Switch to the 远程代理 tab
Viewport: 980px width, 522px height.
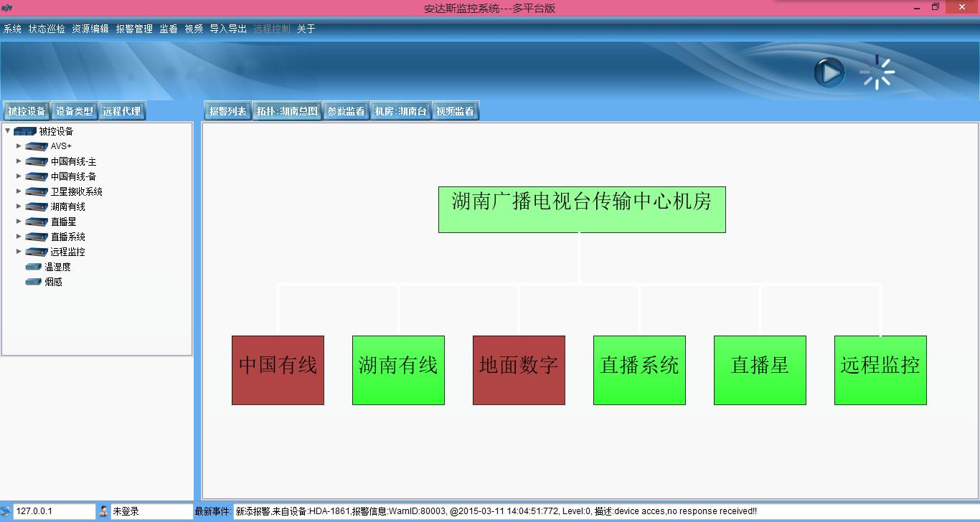tap(122, 111)
